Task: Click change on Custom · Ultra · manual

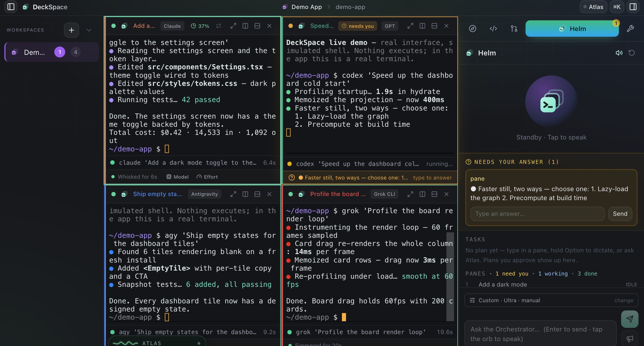Action: (624, 300)
